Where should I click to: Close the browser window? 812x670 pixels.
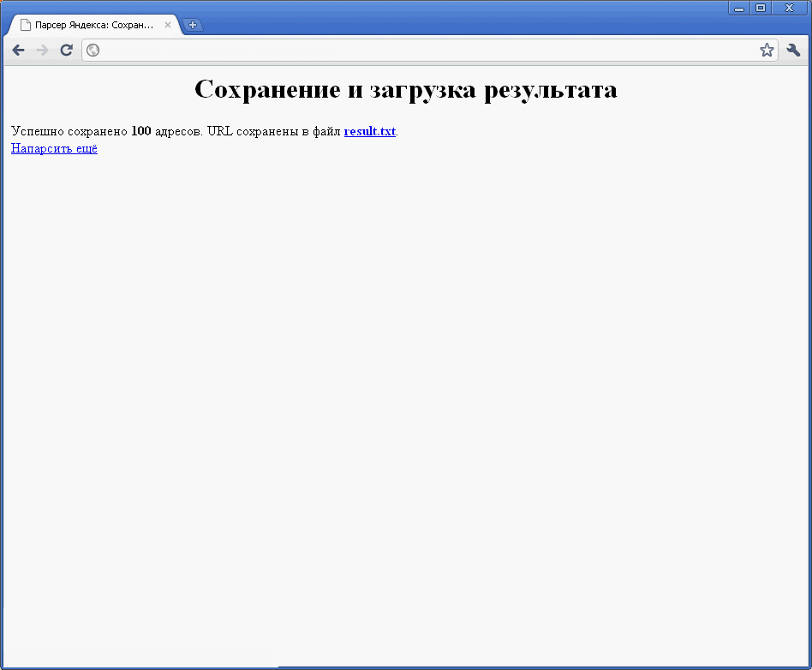pyautogui.click(x=789, y=8)
